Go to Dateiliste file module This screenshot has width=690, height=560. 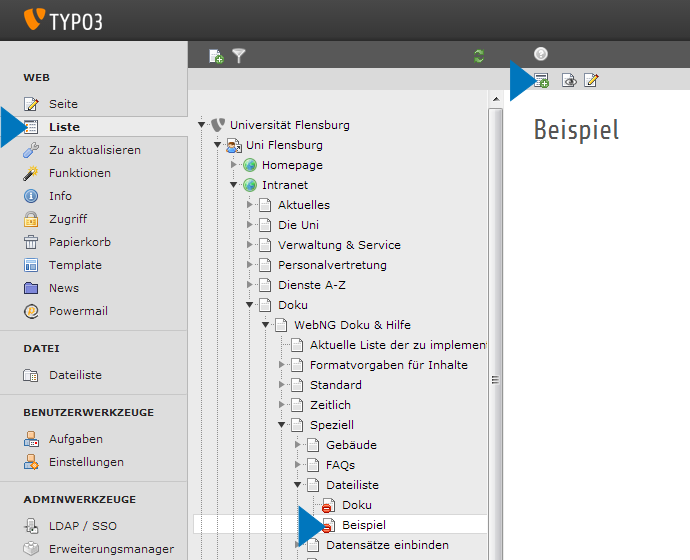pyautogui.click(x=75, y=375)
